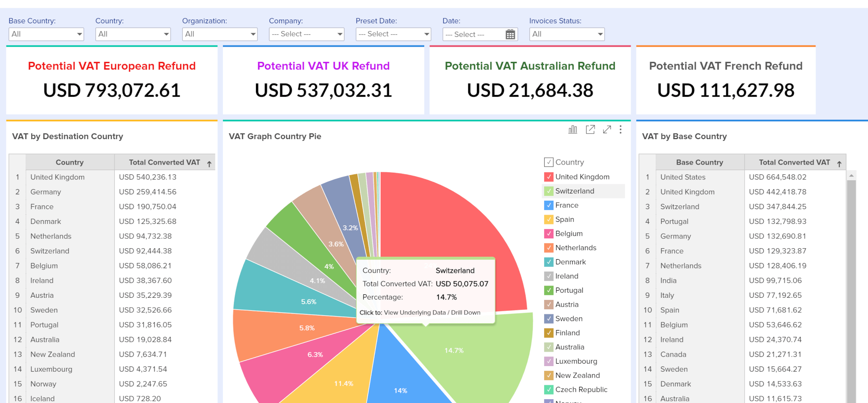Expand pie chart to full screen
The image size is (868, 403).
[x=607, y=129]
